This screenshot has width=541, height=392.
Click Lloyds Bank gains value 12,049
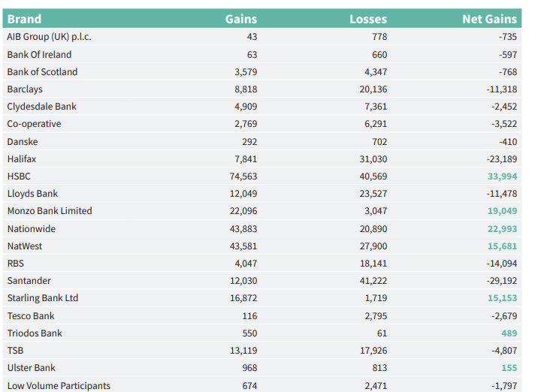[243, 194]
